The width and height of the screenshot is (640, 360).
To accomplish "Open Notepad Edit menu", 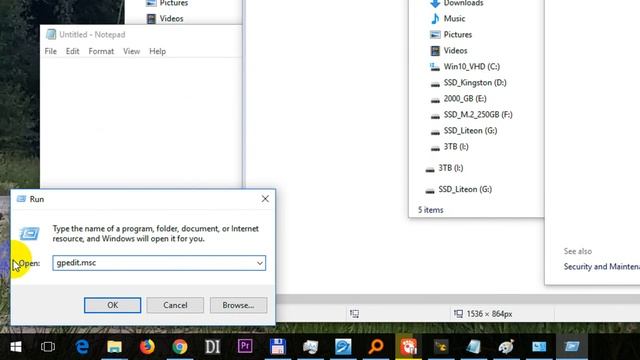I will [x=72, y=51].
